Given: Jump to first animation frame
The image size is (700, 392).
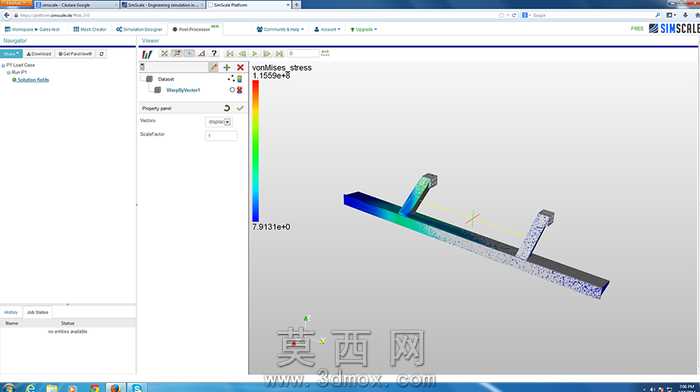Looking at the screenshot, I should [230, 54].
